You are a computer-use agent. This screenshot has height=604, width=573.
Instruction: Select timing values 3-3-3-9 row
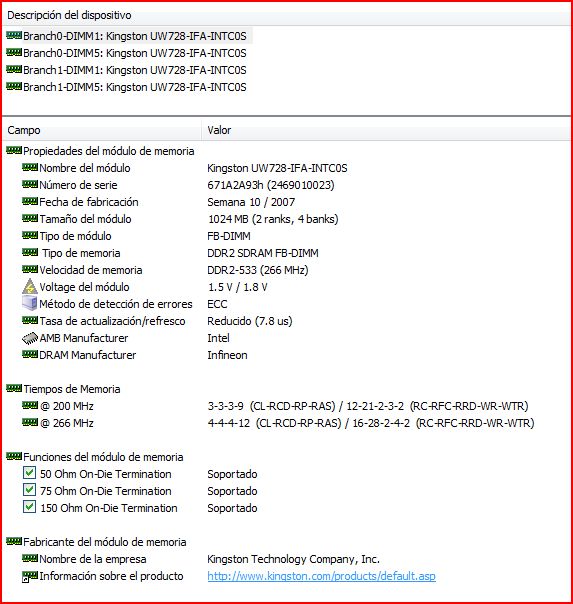tap(368, 406)
